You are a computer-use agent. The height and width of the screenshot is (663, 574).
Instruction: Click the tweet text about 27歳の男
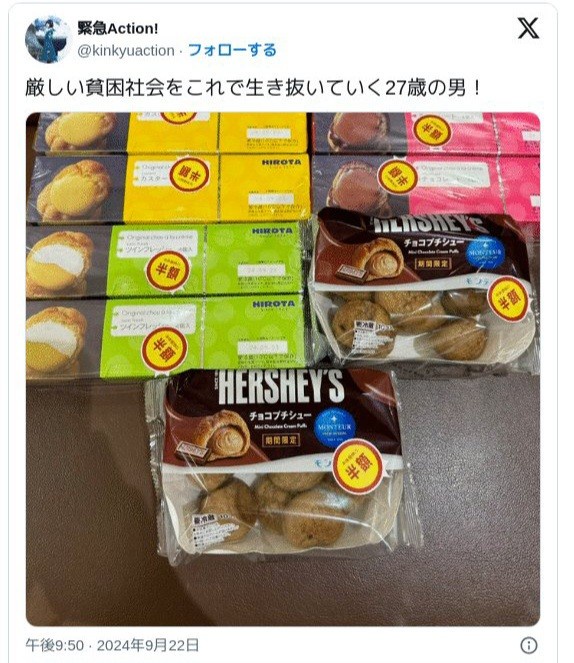pyautogui.click(x=253, y=88)
